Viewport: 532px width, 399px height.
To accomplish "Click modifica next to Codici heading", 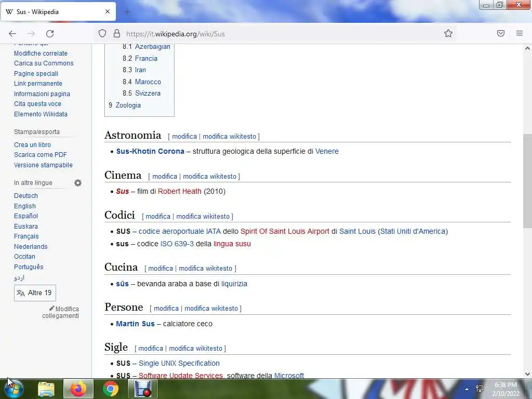I will click(158, 217).
